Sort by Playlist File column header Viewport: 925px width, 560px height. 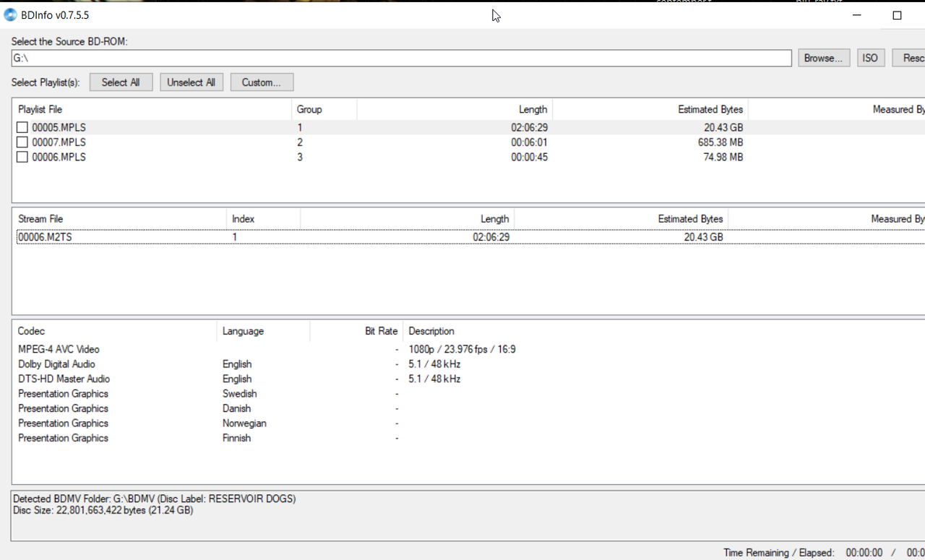(x=152, y=110)
